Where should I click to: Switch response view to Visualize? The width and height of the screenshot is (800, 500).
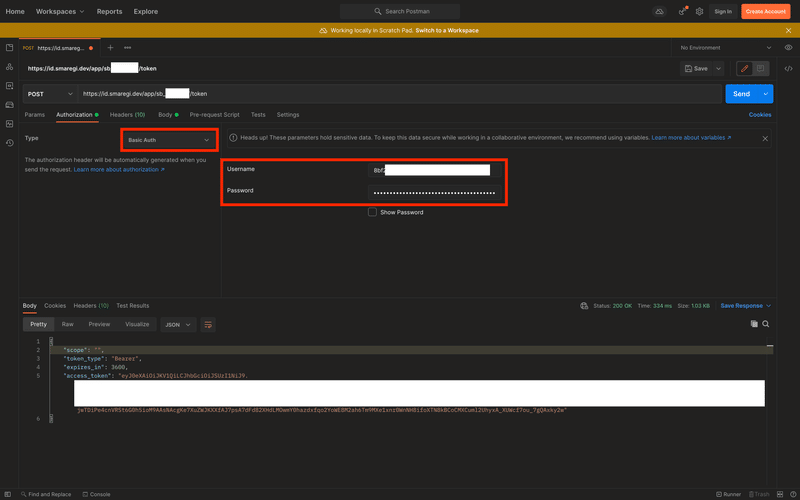[x=137, y=324]
